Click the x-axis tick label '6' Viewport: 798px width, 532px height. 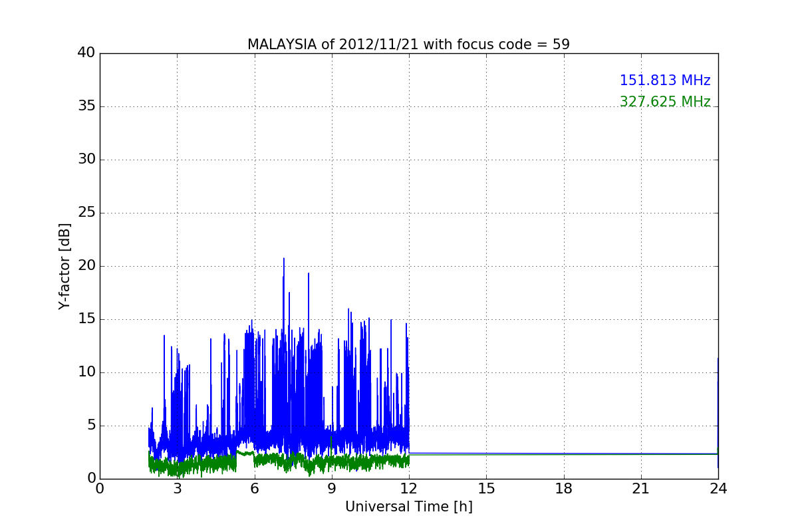254,489
